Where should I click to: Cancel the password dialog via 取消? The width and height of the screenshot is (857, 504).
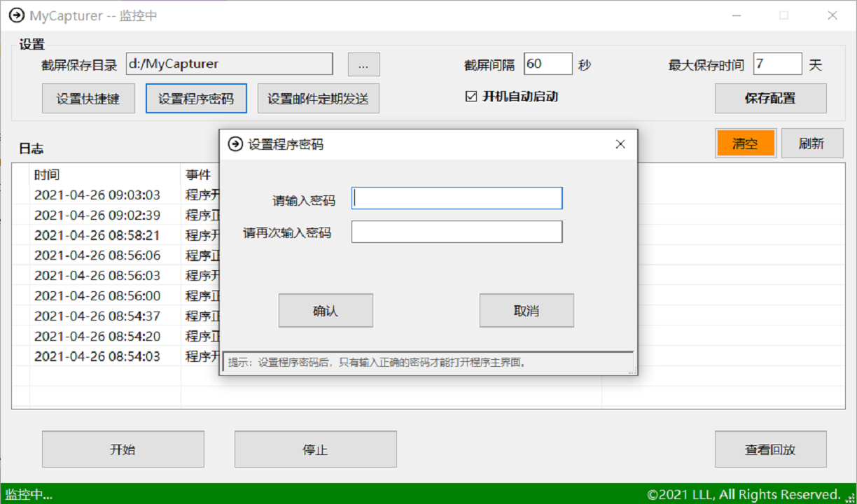click(526, 310)
